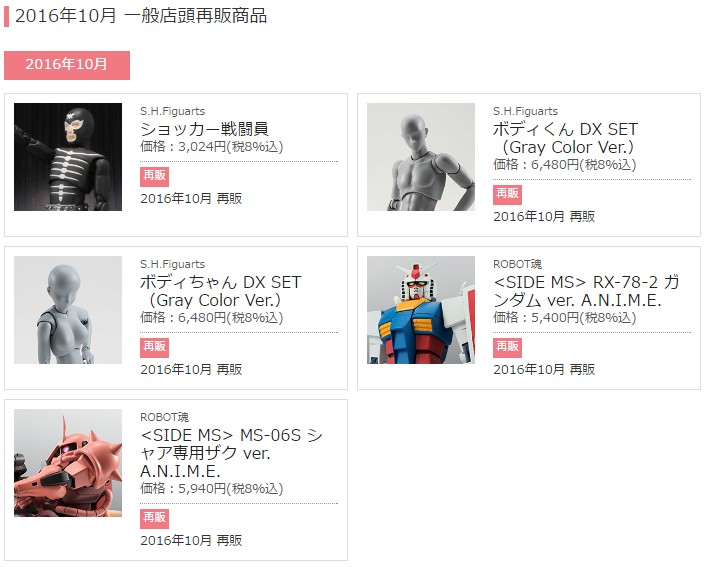The height and width of the screenshot is (567, 705).
Task: Click the 再販 badge under シャア専用ザク
Action: [x=154, y=518]
